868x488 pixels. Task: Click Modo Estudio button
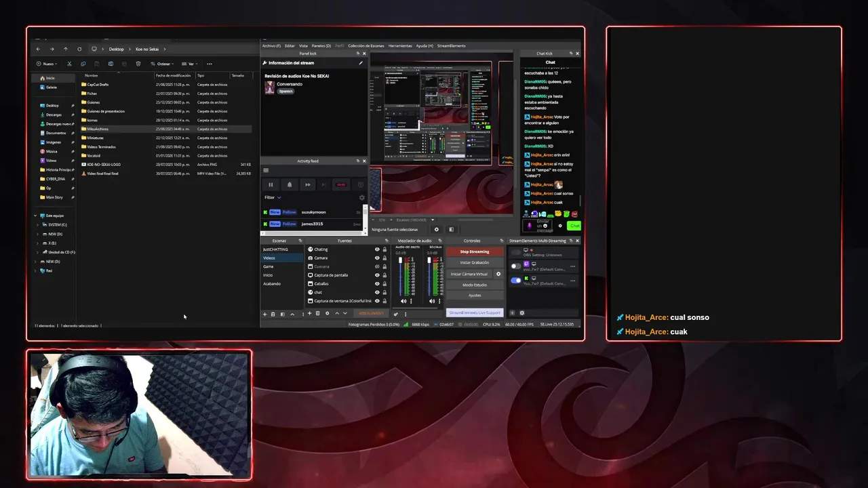[x=475, y=285]
